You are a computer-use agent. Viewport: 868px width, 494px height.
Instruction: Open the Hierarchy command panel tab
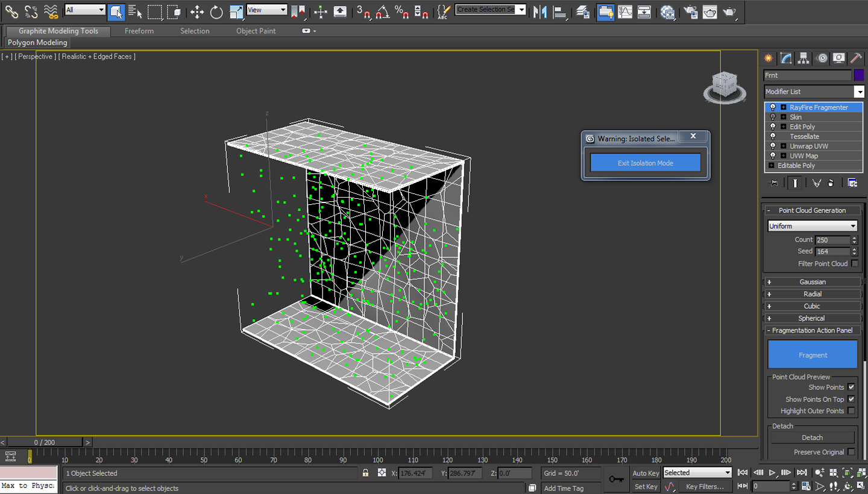pos(804,58)
